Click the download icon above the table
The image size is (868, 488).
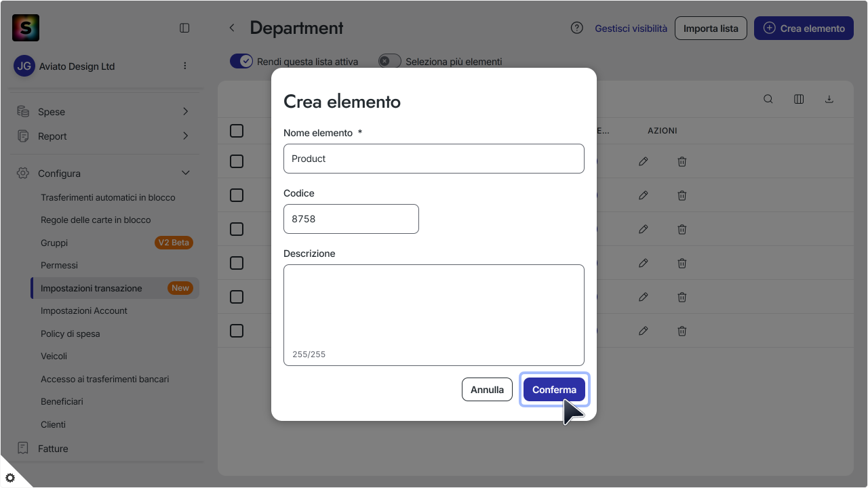point(829,99)
